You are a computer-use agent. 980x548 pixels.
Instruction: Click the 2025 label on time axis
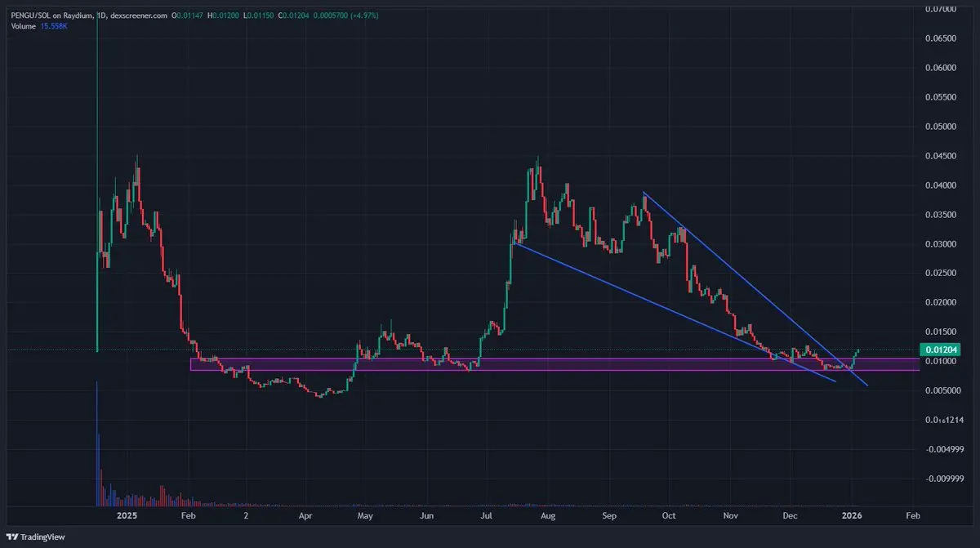click(x=127, y=516)
